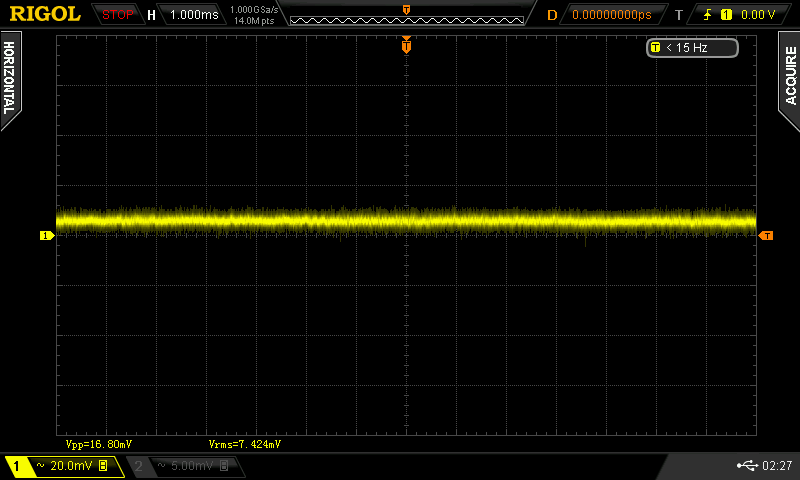Click the H timebase label
The width and height of the screenshot is (800, 480).
151,15
